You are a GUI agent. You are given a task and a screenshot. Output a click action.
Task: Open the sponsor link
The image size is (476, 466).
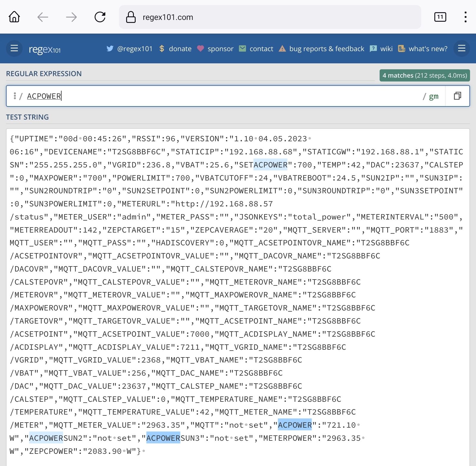pyautogui.click(x=220, y=49)
